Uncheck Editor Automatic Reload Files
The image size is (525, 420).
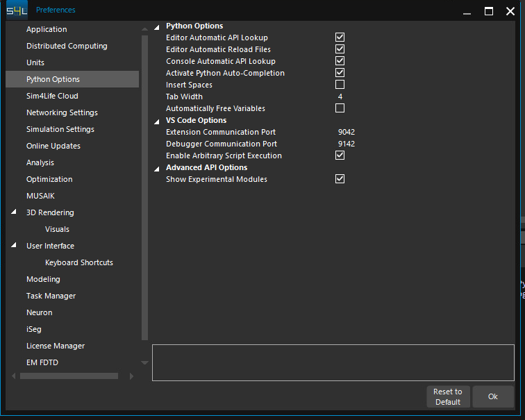(x=340, y=49)
